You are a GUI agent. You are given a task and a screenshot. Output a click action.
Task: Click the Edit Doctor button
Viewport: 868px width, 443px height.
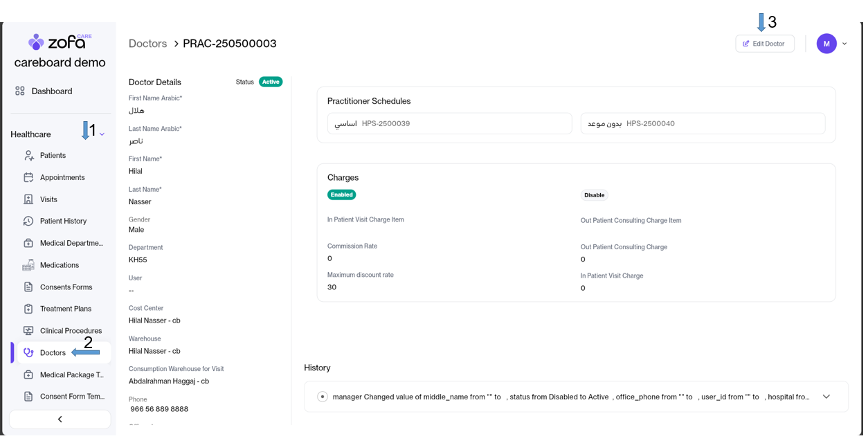(x=765, y=44)
